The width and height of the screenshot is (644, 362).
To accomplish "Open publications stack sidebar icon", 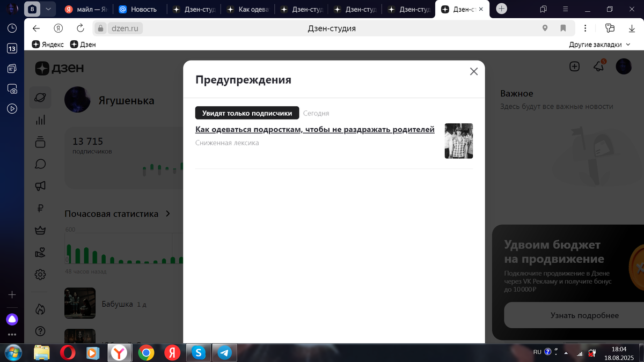I will point(40,142).
